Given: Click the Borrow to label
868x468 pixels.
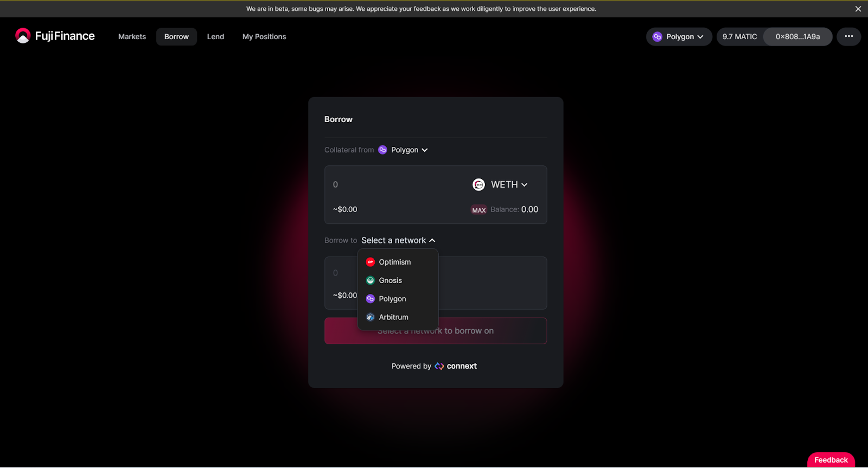Looking at the screenshot, I should point(341,240).
